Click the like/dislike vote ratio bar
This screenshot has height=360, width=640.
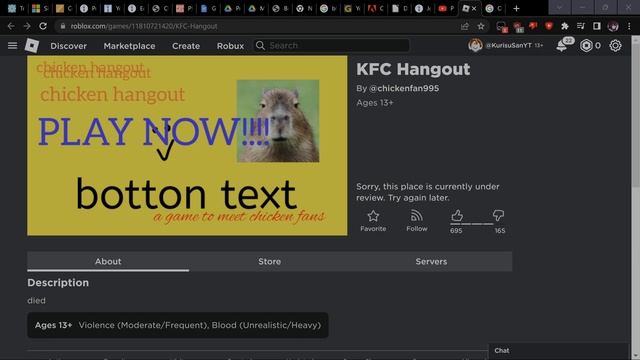click(472, 224)
